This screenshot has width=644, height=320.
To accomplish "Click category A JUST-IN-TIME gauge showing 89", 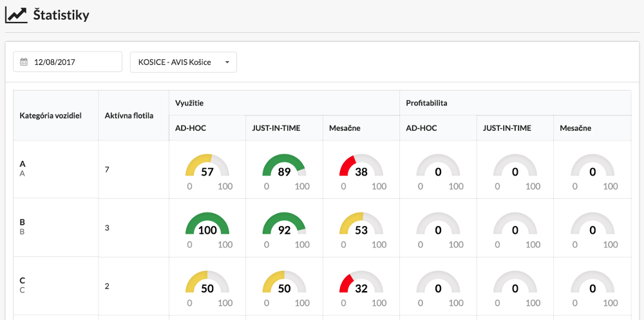I will [284, 169].
